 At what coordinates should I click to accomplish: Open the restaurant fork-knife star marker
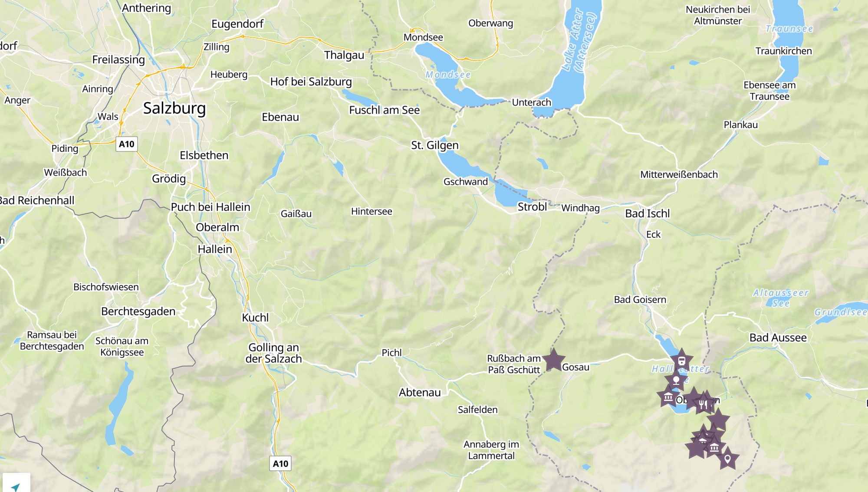[703, 404]
